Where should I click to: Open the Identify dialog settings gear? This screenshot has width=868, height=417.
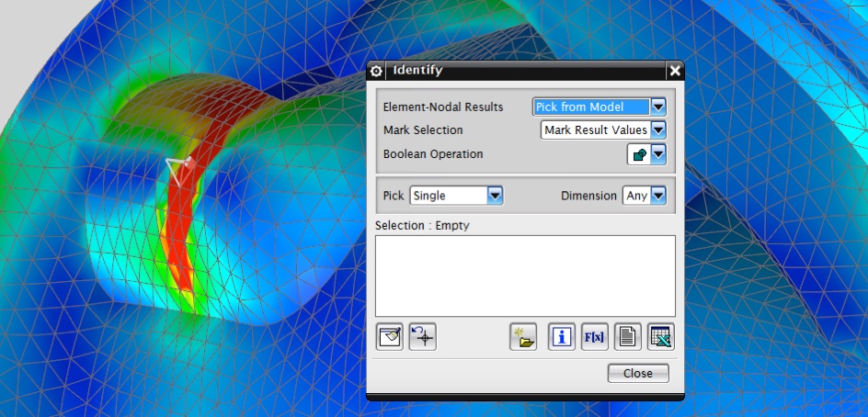[x=376, y=71]
